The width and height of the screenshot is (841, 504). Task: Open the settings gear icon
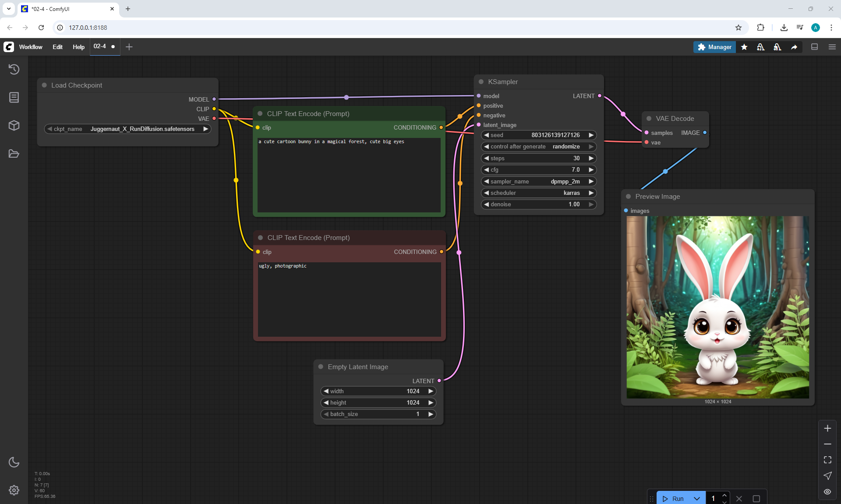[14, 490]
